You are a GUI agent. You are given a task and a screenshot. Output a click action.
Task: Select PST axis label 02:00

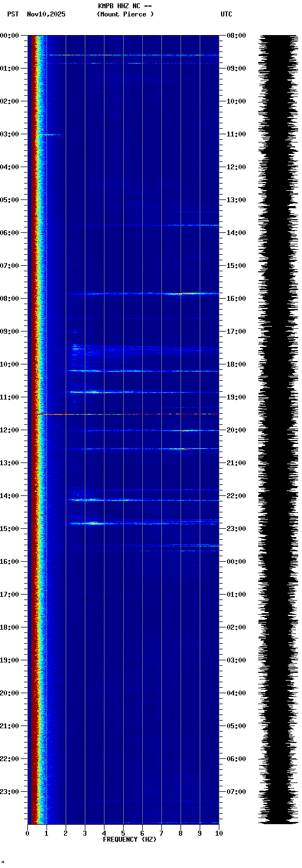(x=10, y=101)
